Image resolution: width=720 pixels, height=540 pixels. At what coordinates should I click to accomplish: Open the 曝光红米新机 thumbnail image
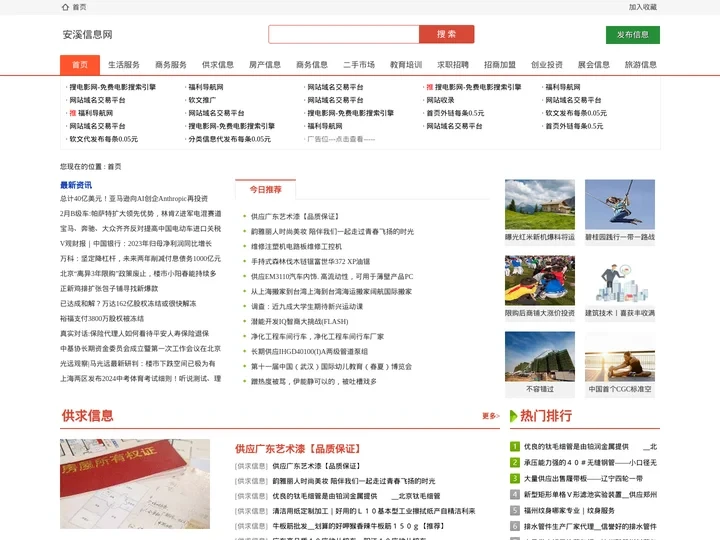[x=539, y=204]
